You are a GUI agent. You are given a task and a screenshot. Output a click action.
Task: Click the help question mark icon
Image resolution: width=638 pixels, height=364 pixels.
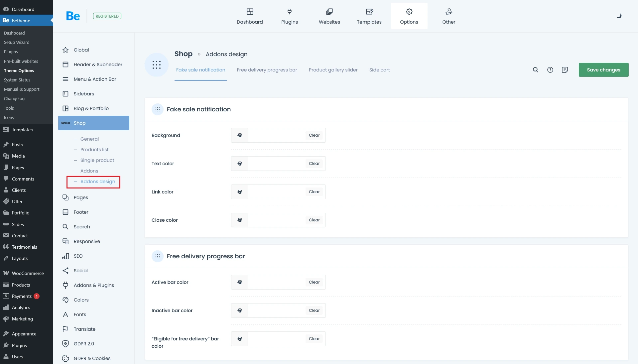pos(550,70)
